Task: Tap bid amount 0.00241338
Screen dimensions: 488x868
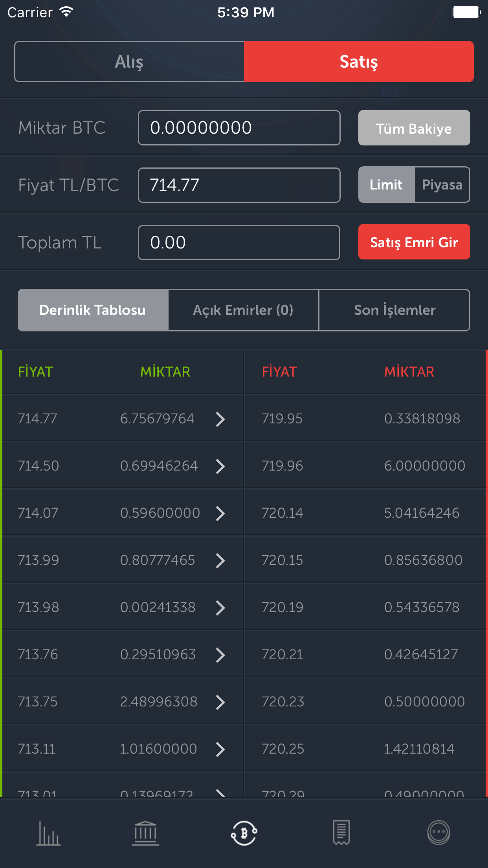Action: [x=158, y=607]
